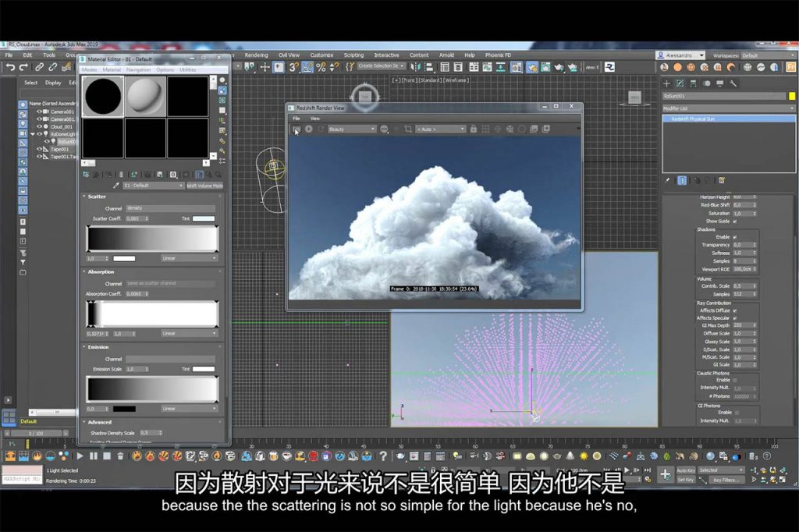This screenshot has width=799, height=532.
Task: Pause the Phoenix FD simulation
Action: [x=94, y=456]
